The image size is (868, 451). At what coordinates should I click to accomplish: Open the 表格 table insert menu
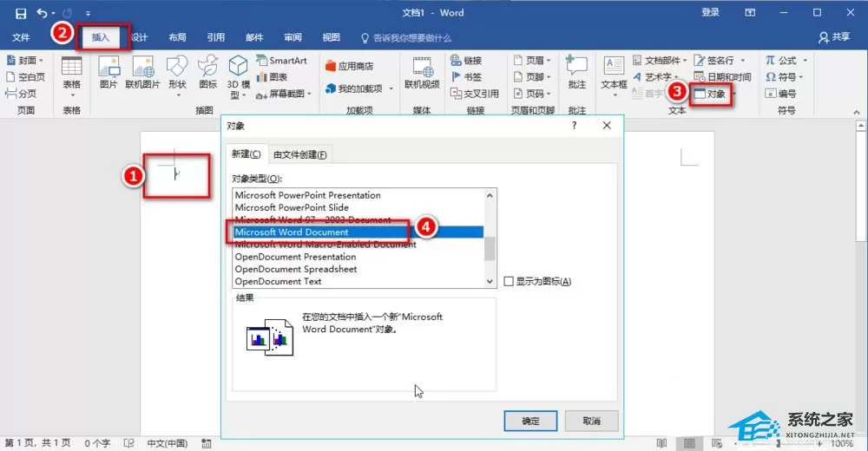71,77
